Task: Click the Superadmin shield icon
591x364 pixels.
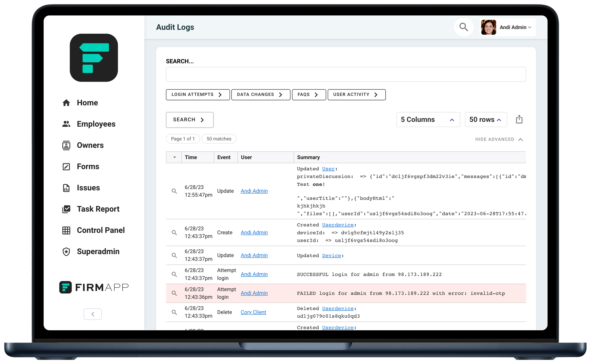Action: (66, 252)
